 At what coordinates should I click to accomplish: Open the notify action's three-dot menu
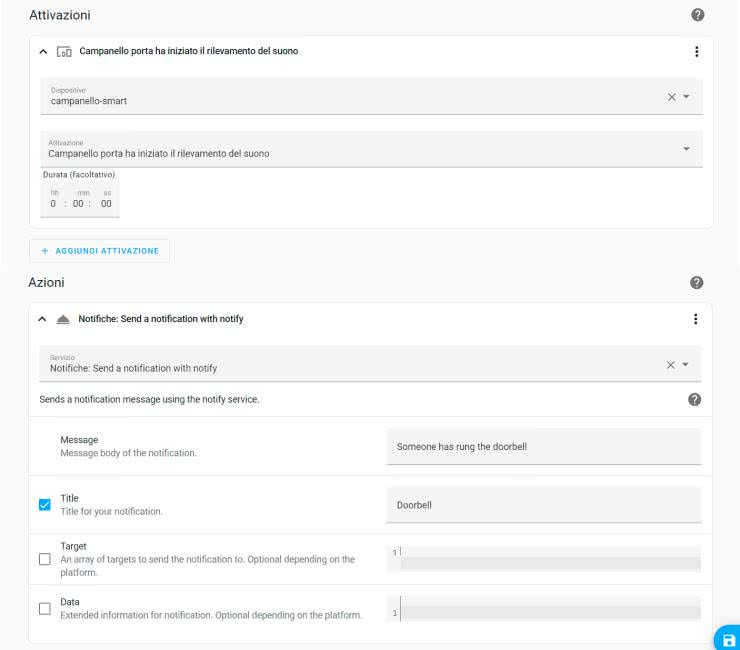point(696,319)
